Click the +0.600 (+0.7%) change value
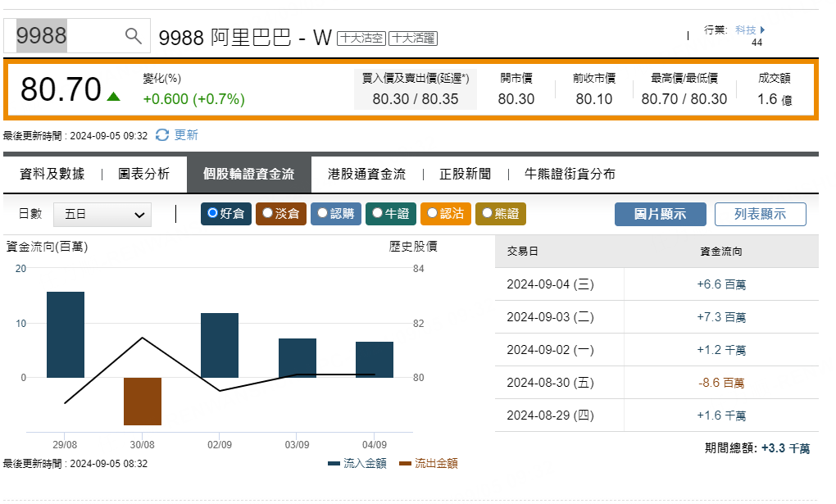836x504 pixels. (x=194, y=99)
